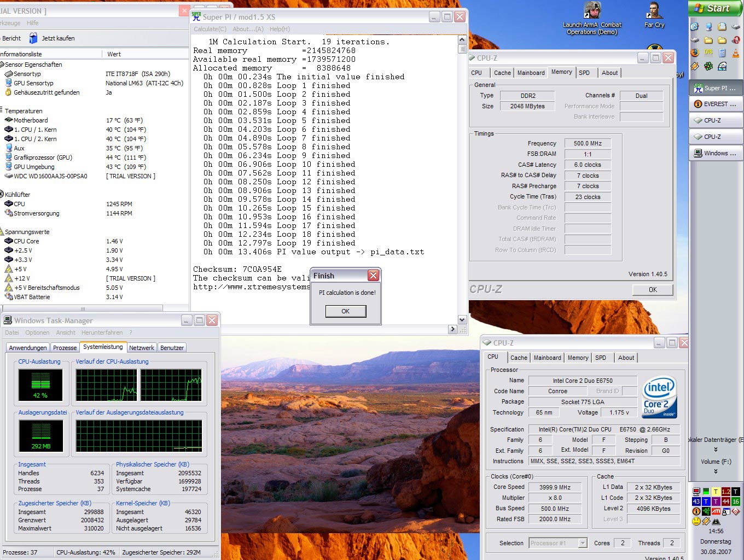Click the tray icon showing 1.2
744x560 pixels.
726,492
